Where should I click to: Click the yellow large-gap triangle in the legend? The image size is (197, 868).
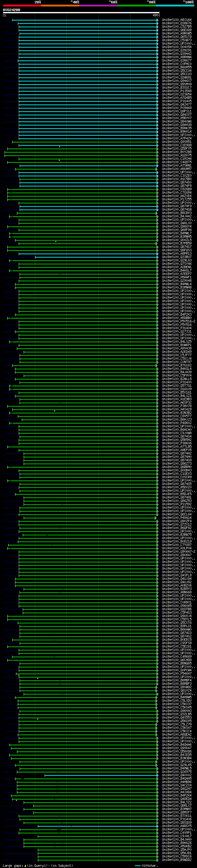pos(25,865)
